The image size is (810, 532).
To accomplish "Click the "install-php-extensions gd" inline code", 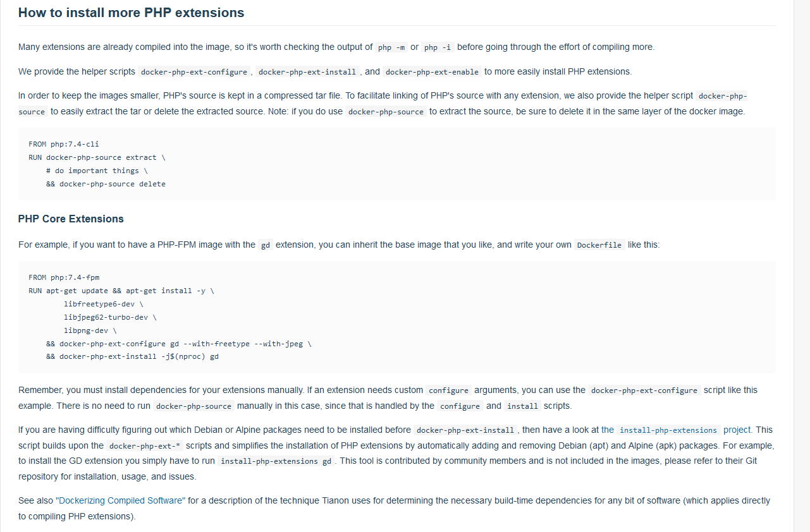I will coord(276,461).
